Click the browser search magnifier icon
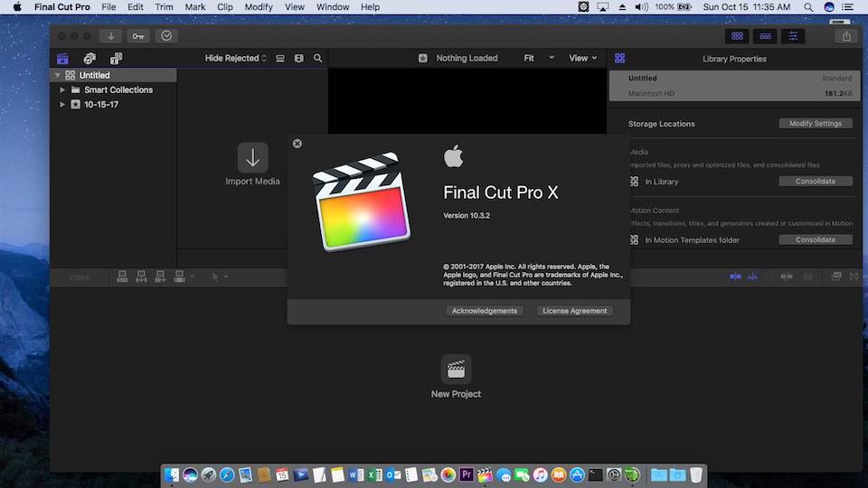Viewport: 868px width, 488px height. click(317, 59)
